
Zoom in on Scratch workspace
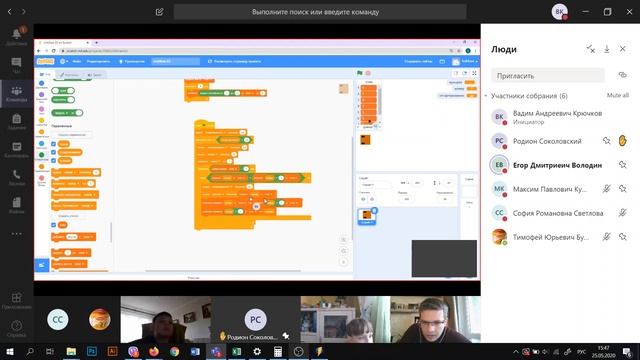(344, 240)
